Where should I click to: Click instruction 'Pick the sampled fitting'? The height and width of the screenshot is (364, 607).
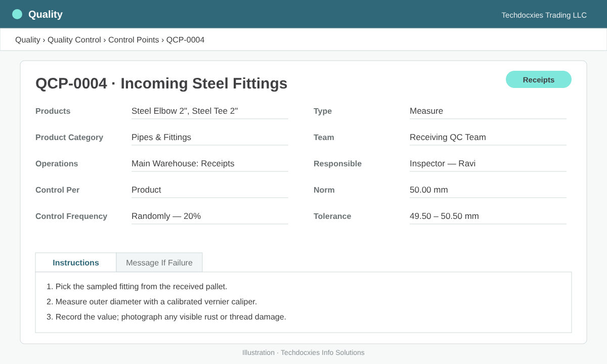tap(137, 287)
